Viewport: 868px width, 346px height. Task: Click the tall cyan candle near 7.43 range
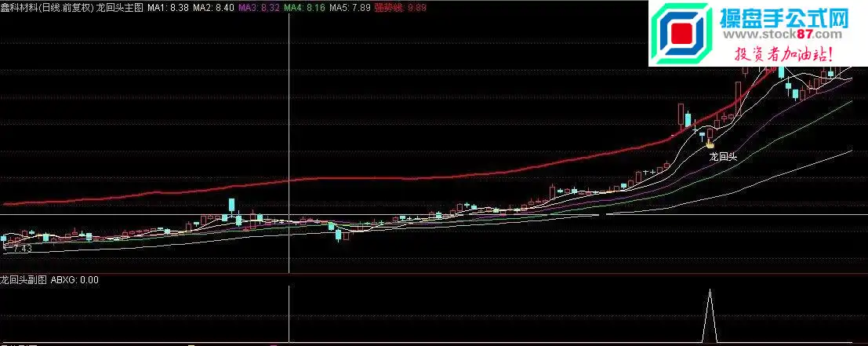(x=232, y=206)
